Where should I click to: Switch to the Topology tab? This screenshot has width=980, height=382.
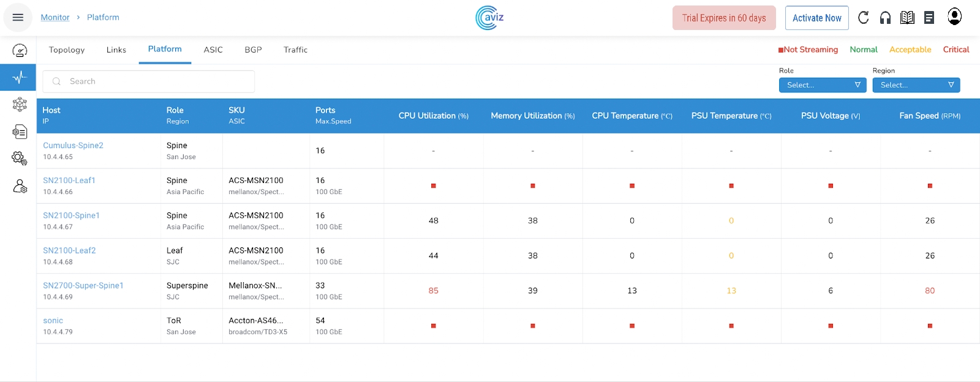[x=67, y=50]
